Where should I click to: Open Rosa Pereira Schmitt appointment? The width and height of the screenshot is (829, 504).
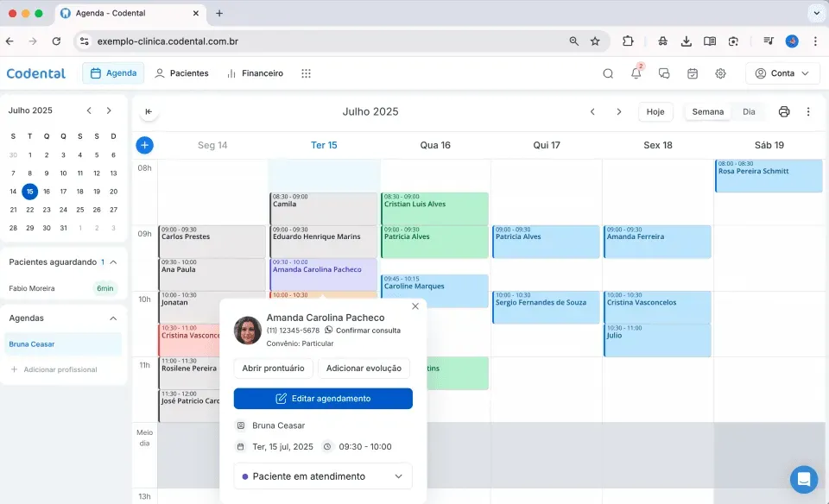click(769, 176)
